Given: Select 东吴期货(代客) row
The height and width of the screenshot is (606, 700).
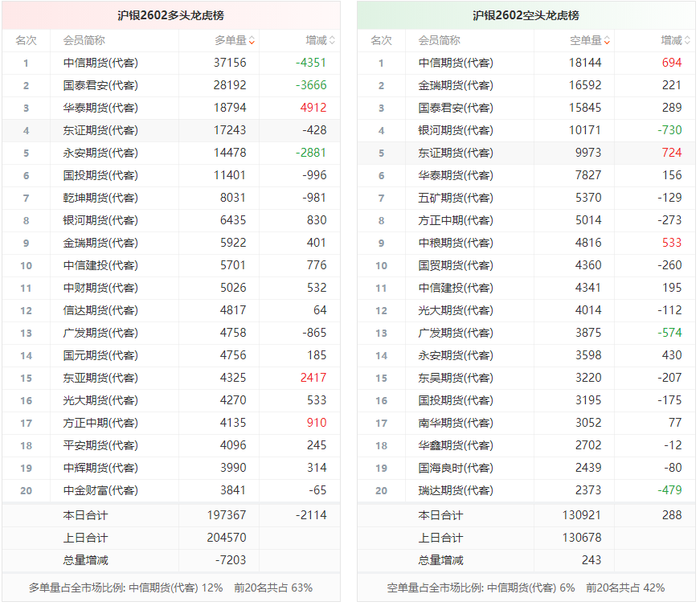Looking at the screenshot, I should (x=526, y=378).
